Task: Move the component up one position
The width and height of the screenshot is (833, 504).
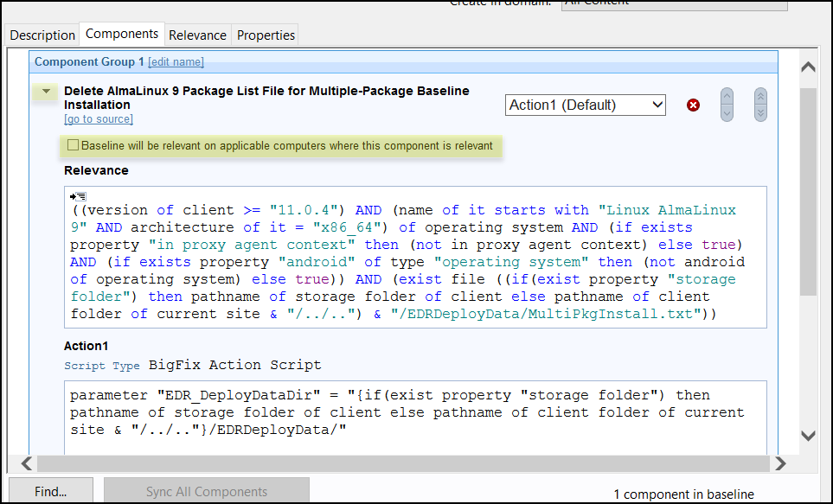Action: click(x=727, y=95)
